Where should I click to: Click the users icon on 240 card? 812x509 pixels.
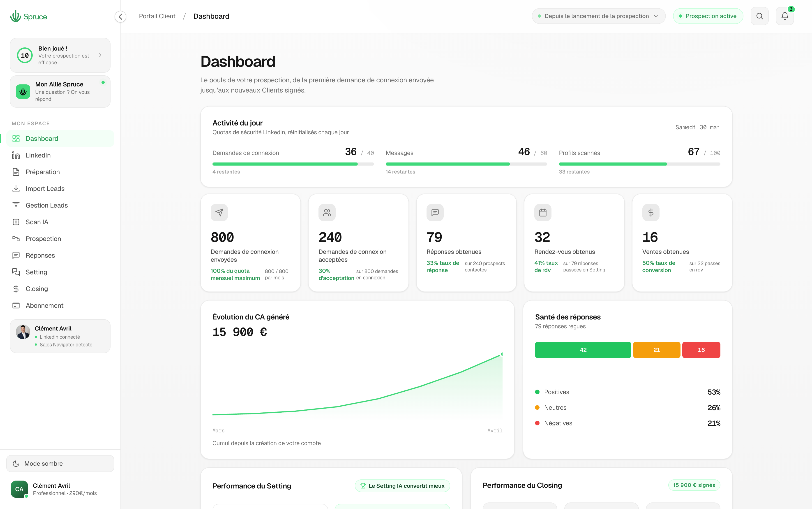pyautogui.click(x=327, y=212)
